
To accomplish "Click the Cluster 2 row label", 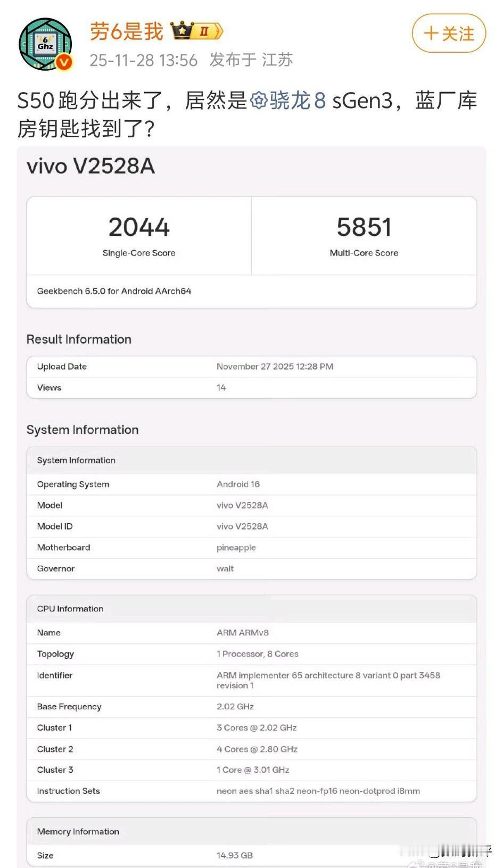I will (55, 749).
